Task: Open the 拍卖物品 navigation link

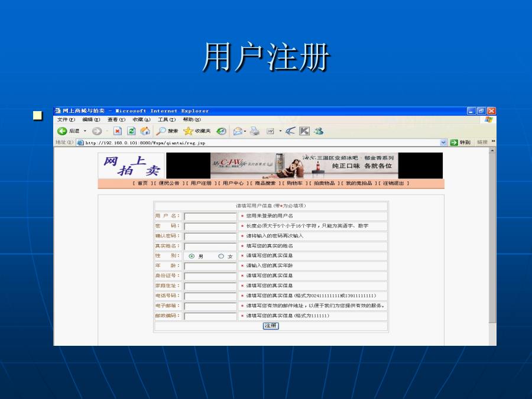Action: tap(324, 183)
